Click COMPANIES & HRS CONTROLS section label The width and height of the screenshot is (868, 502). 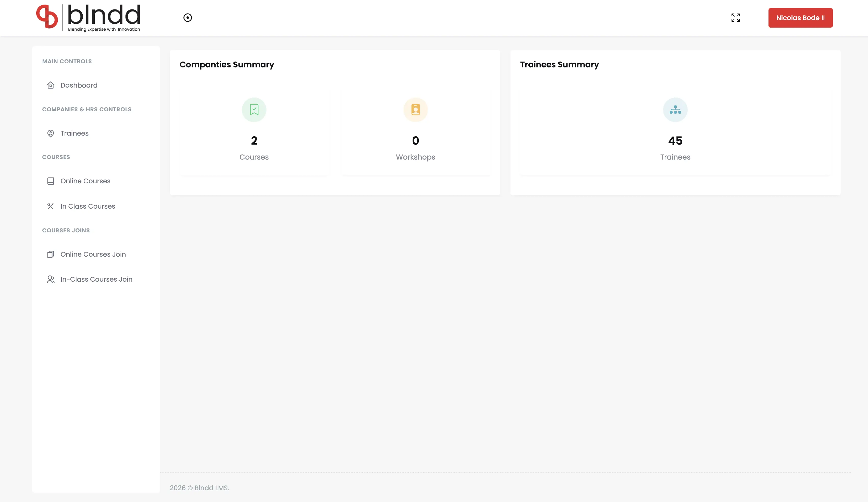pos(87,109)
